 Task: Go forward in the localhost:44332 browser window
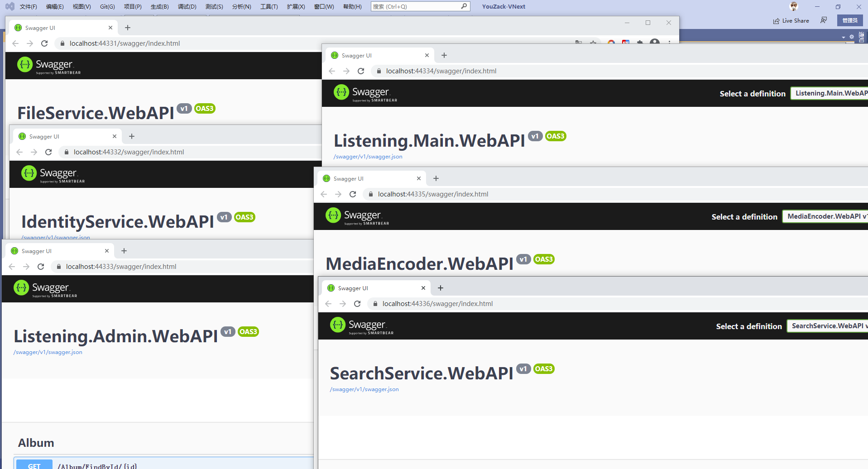click(34, 152)
